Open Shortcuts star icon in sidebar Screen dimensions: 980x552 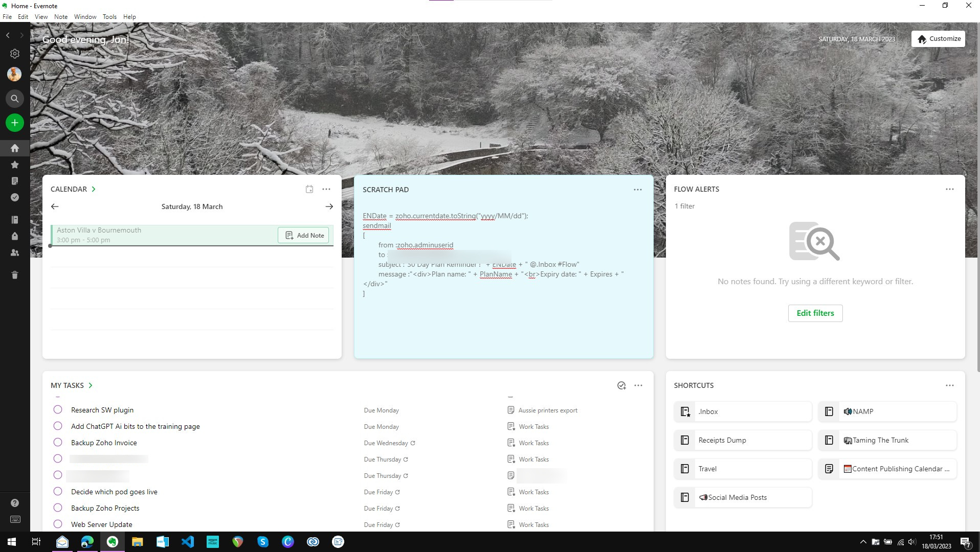pyautogui.click(x=15, y=165)
